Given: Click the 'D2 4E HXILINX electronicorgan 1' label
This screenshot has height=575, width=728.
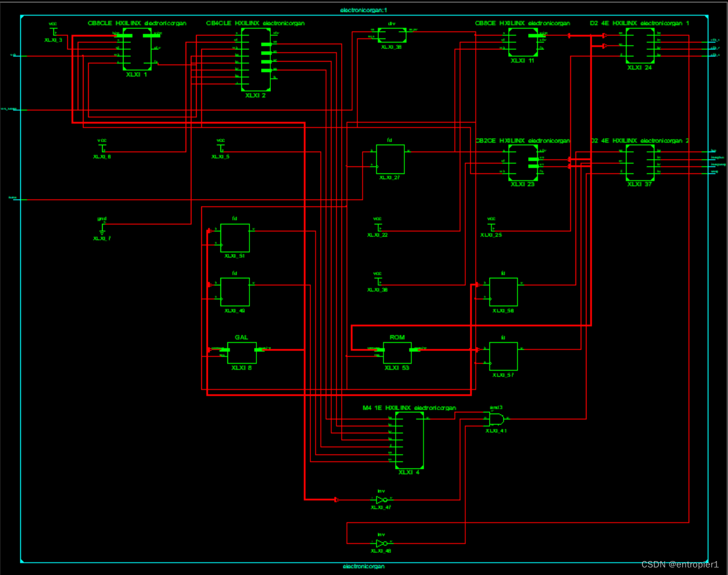Looking at the screenshot, I should (640, 23).
